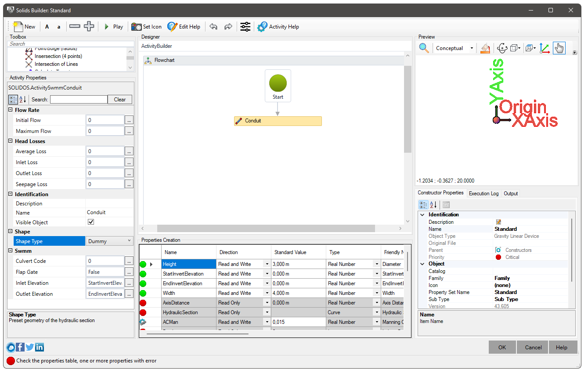Click the ellipsis button for Initial Flow
Screen dimensions: 588x373
(x=129, y=120)
